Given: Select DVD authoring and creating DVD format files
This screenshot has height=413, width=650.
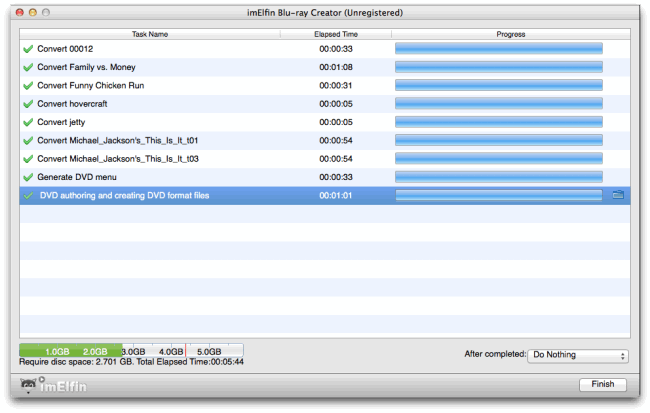Looking at the screenshot, I should click(x=325, y=195).
